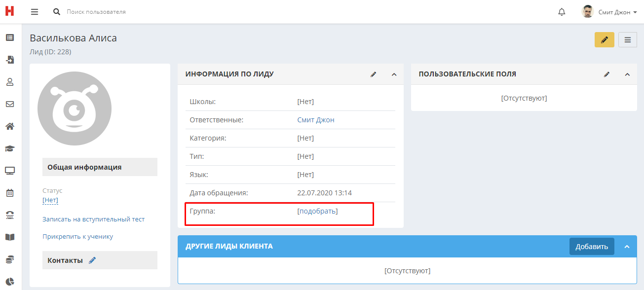Click Записать на вступительный тест
The image size is (644, 290).
[94, 219]
